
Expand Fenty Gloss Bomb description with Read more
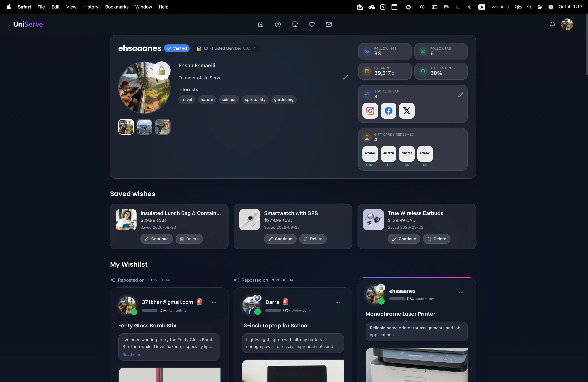coord(132,354)
